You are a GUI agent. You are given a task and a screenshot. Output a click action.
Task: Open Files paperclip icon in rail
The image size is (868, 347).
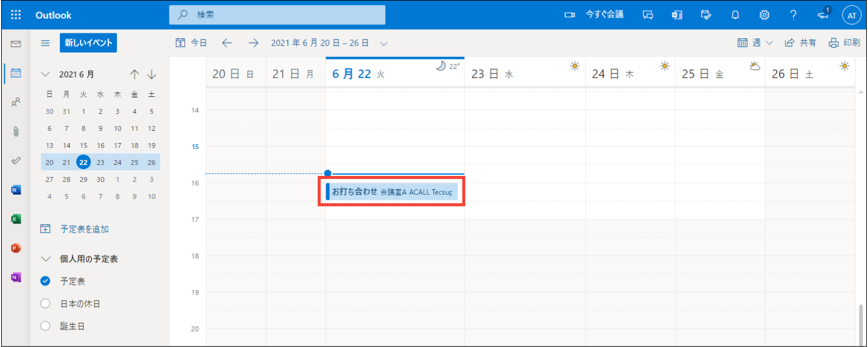[x=16, y=131]
